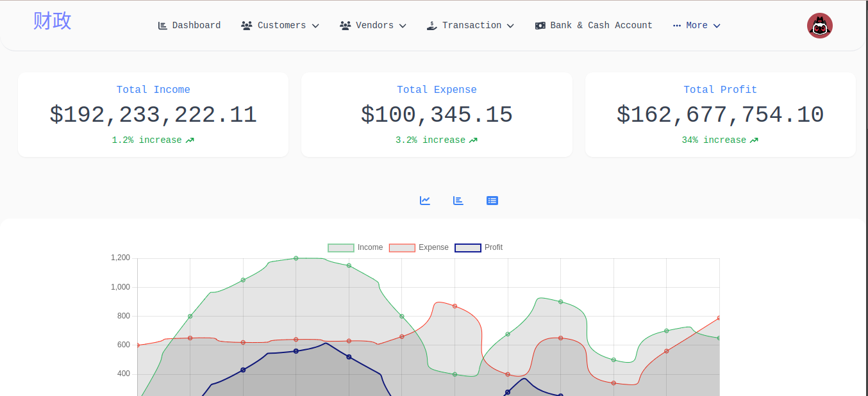868x396 pixels.
Task: Click the Transaction hand-with-dollar icon
Action: (x=432, y=26)
